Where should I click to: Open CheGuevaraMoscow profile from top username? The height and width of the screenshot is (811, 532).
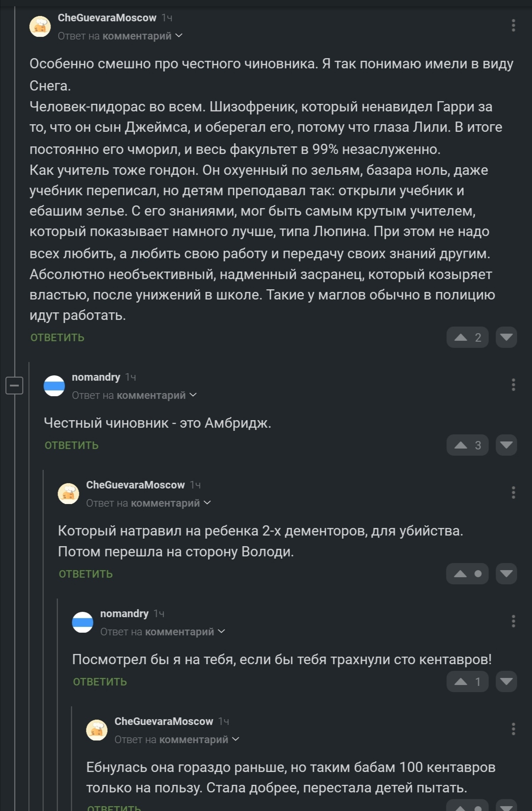[107, 18]
